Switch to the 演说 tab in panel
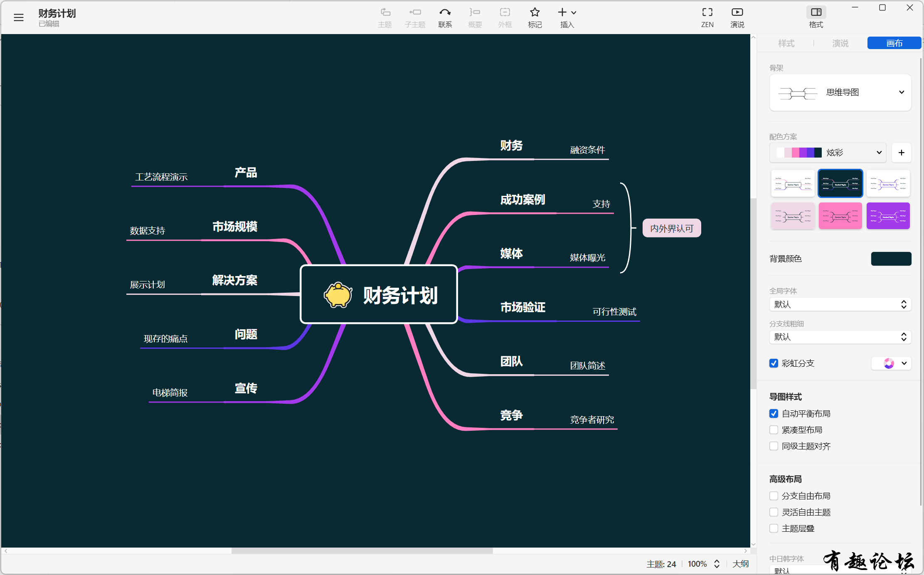Image resolution: width=924 pixels, height=575 pixels. (x=840, y=43)
